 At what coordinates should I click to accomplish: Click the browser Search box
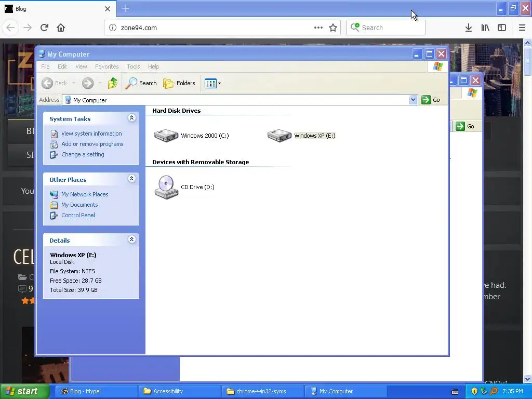[x=385, y=28]
